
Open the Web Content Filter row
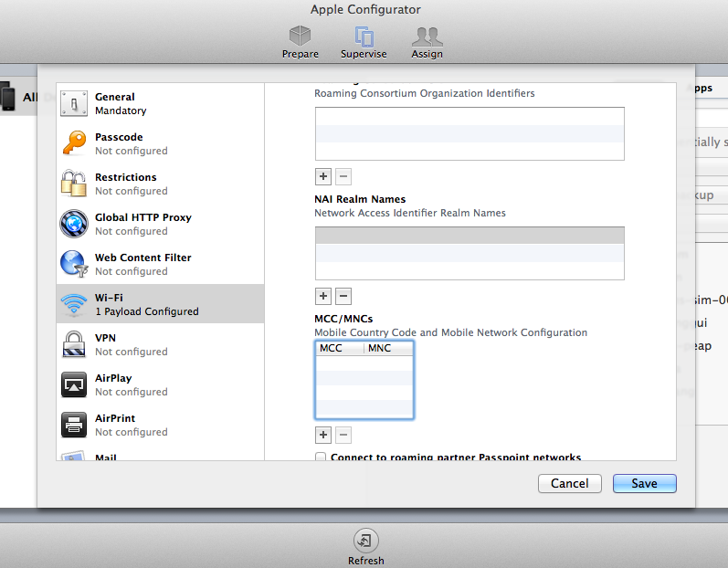160,264
